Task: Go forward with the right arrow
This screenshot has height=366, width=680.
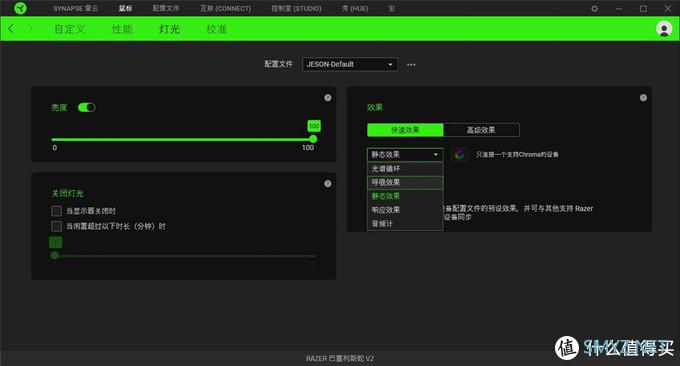Action: 30,29
